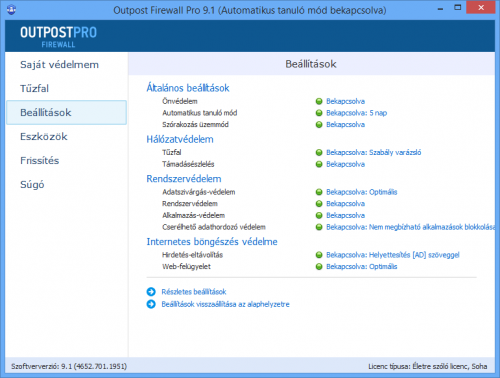The height and width of the screenshot is (378, 500).
Task: Click Web-felügyelet Bekapcsolva: Optimális link
Action: (361, 267)
